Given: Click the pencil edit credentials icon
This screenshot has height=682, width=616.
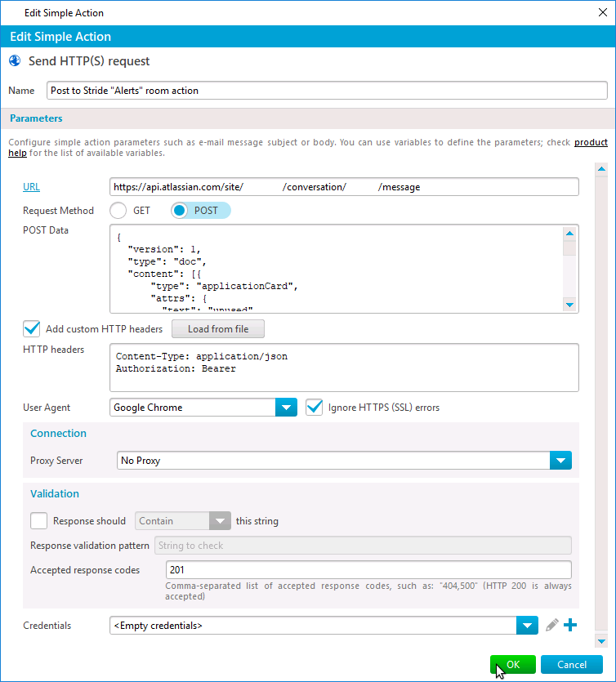Looking at the screenshot, I should (551, 626).
